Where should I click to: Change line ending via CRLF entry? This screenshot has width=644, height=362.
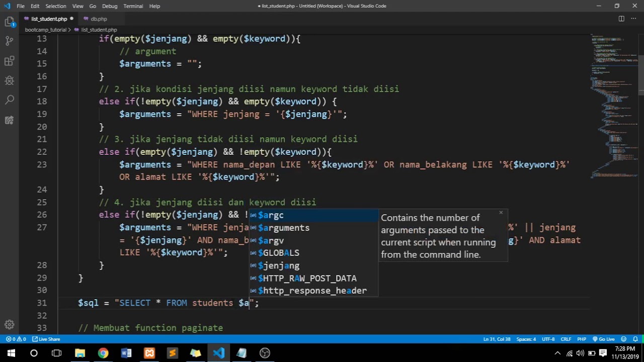(566, 339)
